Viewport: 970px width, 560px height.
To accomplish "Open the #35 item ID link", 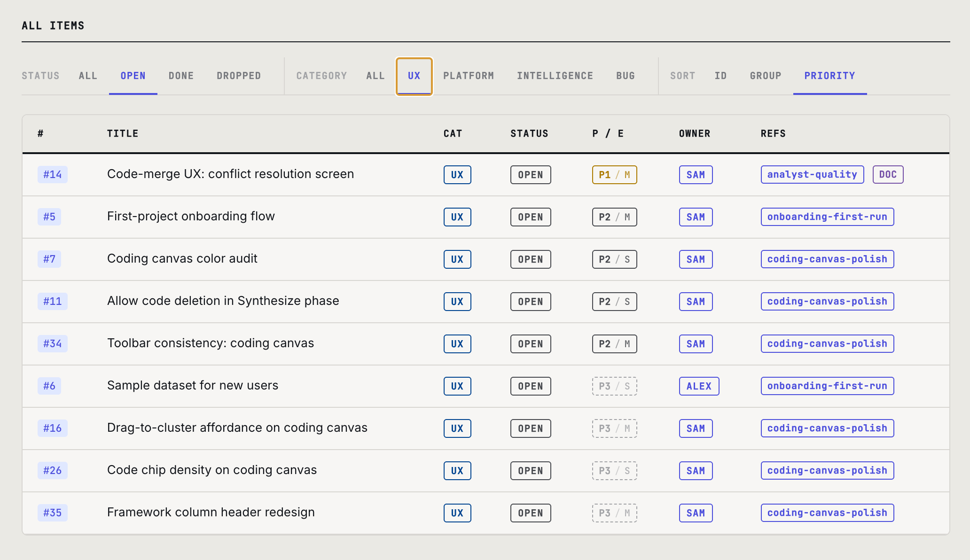I will (x=52, y=513).
